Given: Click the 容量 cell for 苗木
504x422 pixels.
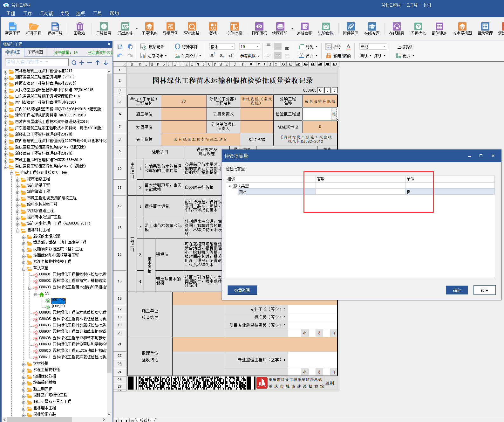Looking at the screenshot, I should click(x=360, y=192).
